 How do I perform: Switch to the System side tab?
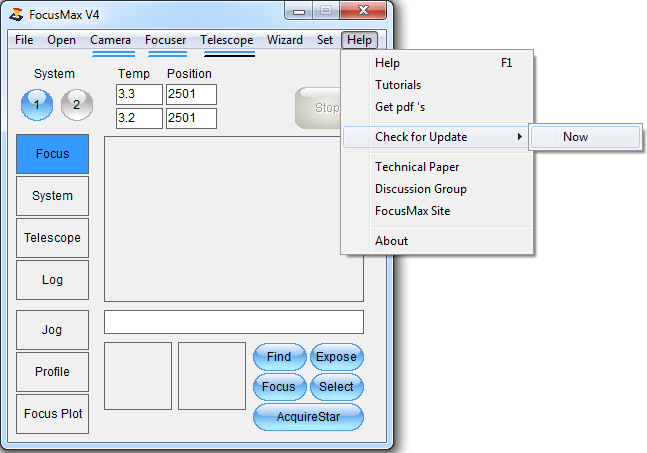coord(52,196)
